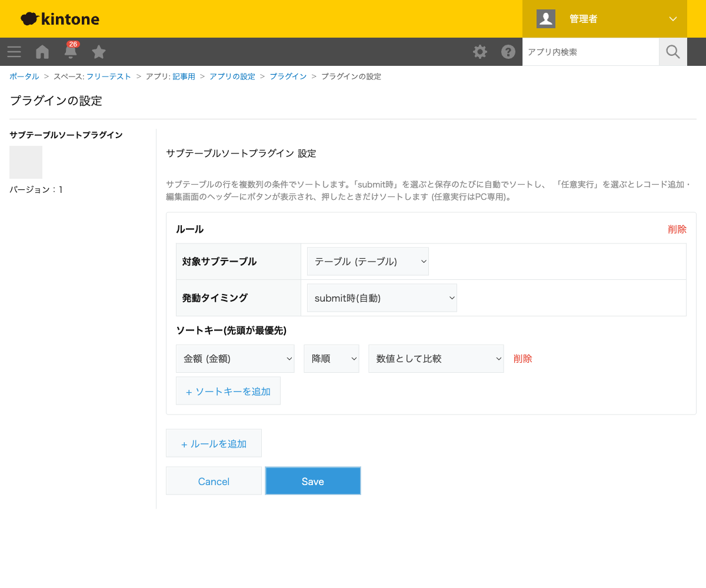Go to the portal home icon
Screen dimensions: 706x588
42,52
